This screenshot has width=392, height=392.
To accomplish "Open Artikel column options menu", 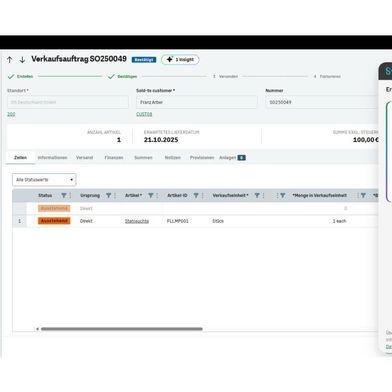I will [x=157, y=195].
